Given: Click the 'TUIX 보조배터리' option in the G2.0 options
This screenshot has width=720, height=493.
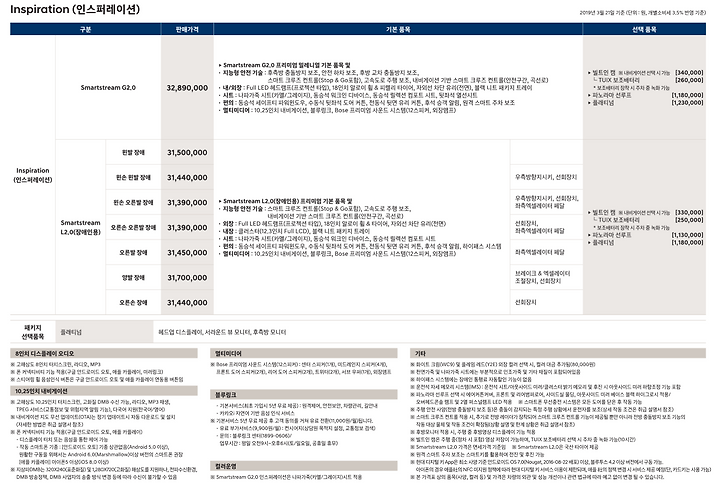Looking at the screenshot, I should (619, 80).
